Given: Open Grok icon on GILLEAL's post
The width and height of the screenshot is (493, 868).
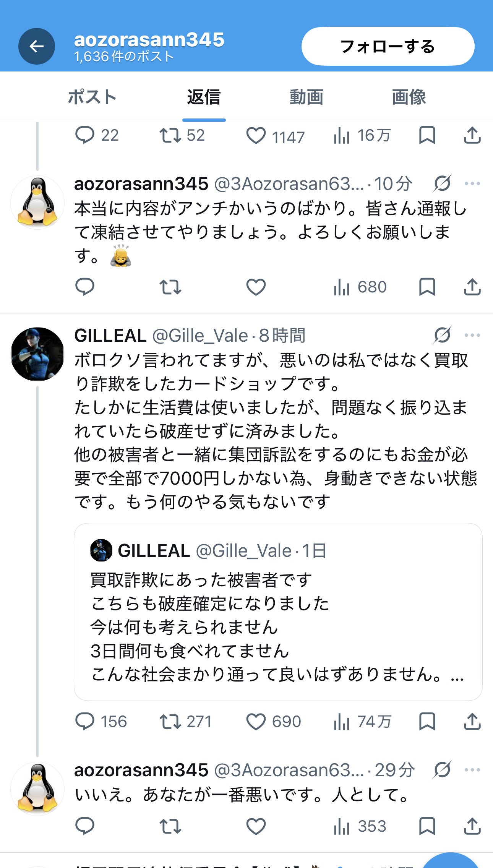Looking at the screenshot, I should pos(443,335).
